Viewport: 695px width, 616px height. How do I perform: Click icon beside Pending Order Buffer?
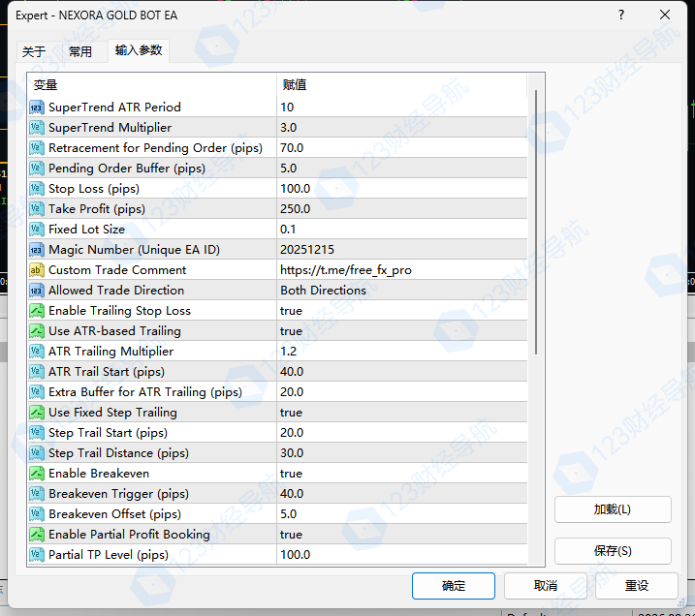click(36, 169)
